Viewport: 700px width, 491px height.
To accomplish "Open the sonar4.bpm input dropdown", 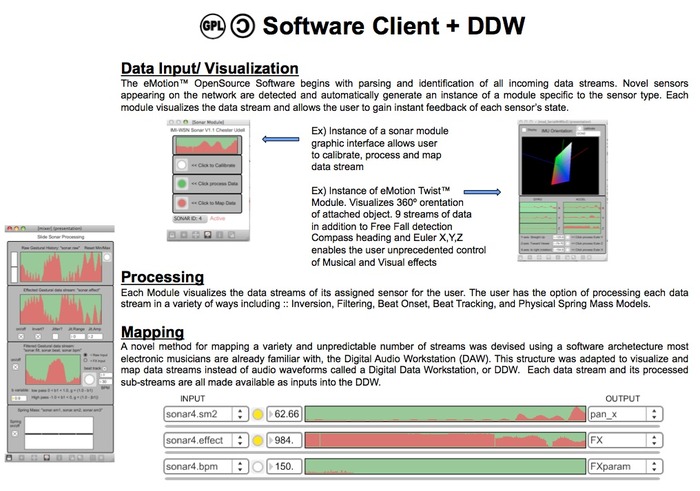I will [206, 467].
